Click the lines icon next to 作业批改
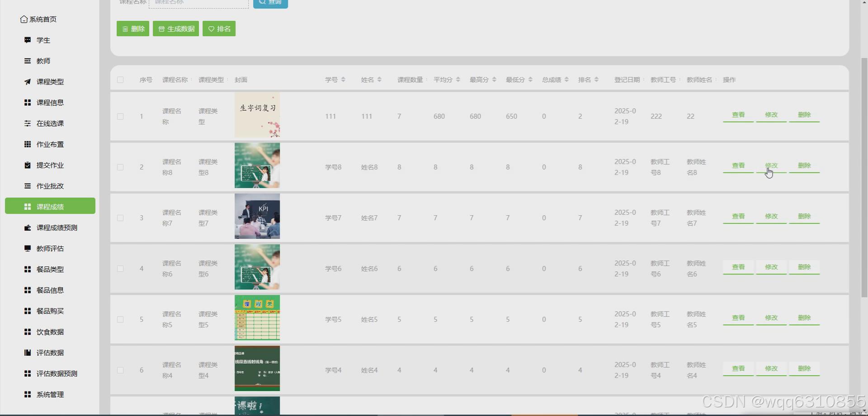This screenshot has height=416, width=868. tap(28, 186)
